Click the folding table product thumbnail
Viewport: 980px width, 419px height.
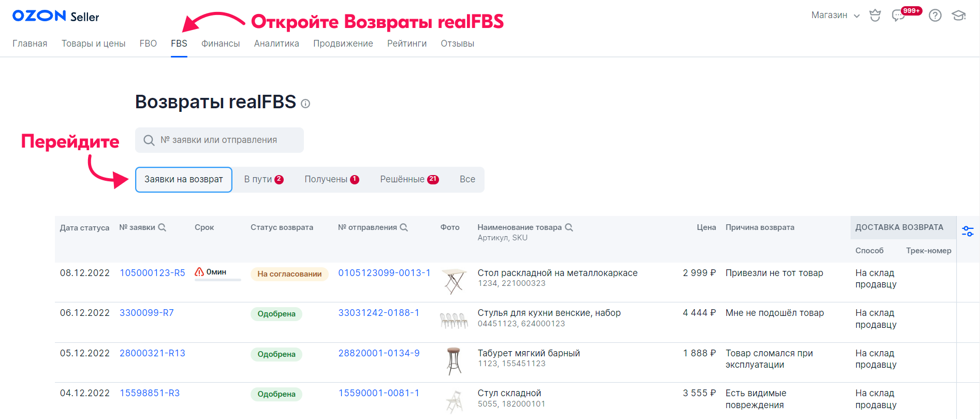454,281
